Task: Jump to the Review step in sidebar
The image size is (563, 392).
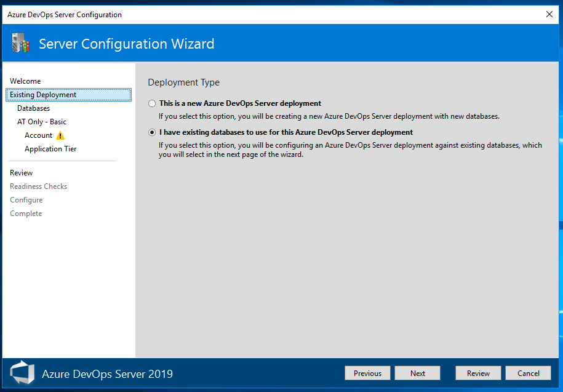Action: [x=21, y=173]
